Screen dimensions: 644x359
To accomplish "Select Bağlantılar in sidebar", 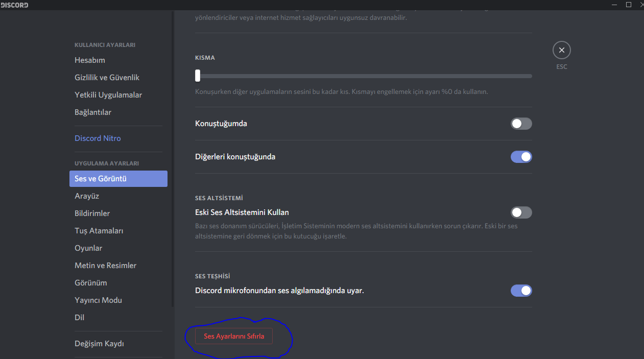I will [118, 112].
